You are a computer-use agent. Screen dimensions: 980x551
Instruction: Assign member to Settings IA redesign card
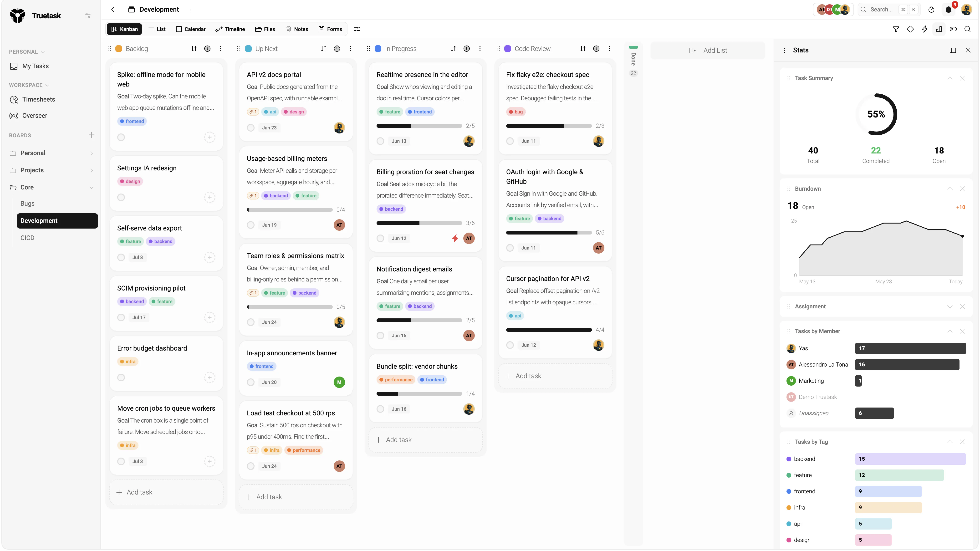(x=210, y=197)
